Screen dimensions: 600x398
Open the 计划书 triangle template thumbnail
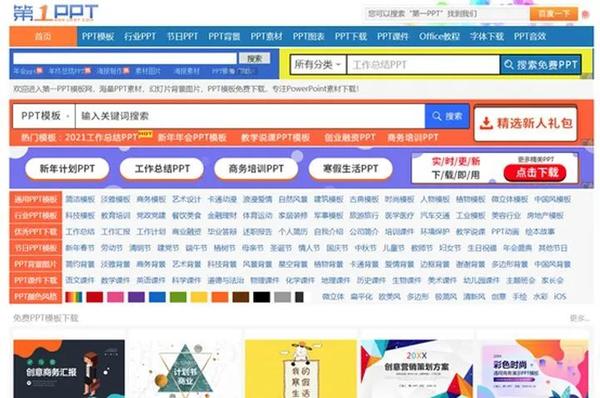click(x=185, y=369)
